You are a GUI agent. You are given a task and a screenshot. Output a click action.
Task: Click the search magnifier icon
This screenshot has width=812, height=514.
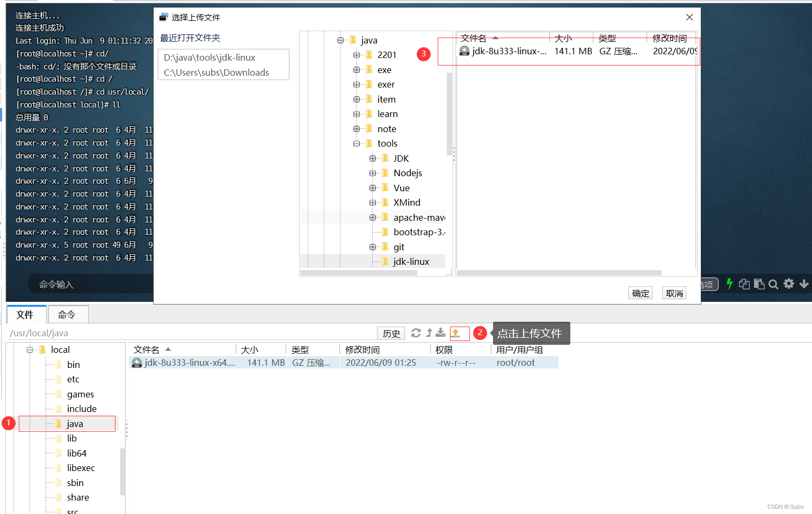773,284
